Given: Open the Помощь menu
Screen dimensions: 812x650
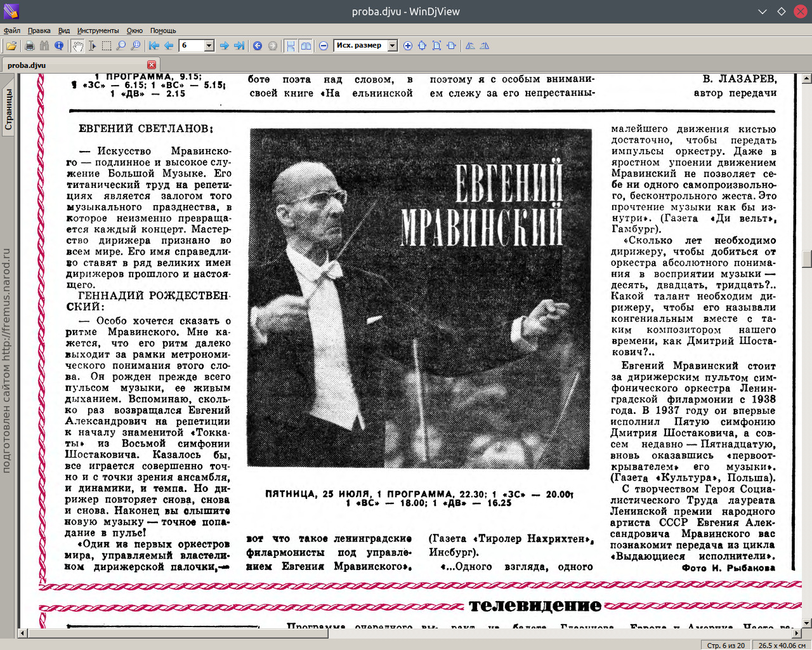Looking at the screenshot, I should [x=163, y=30].
